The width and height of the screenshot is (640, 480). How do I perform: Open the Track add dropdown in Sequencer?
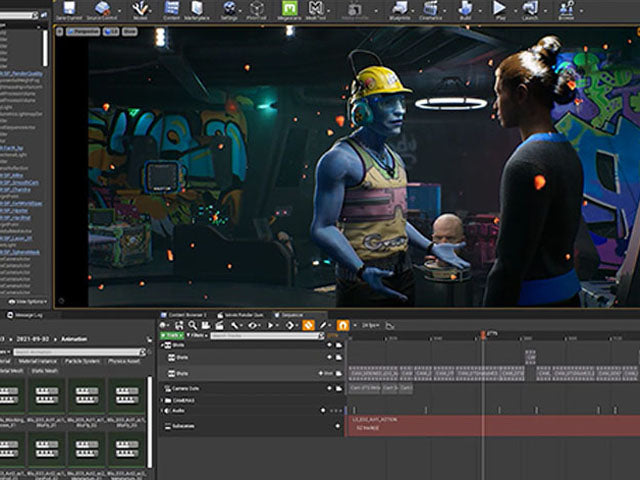(171, 336)
